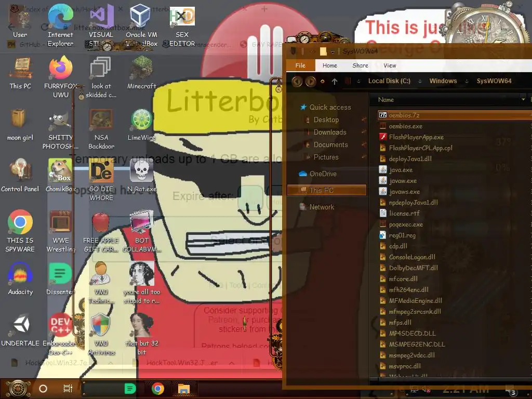Open the 'look at skidded c...' icon
The width and height of the screenshot is (532, 399).
click(101, 77)
